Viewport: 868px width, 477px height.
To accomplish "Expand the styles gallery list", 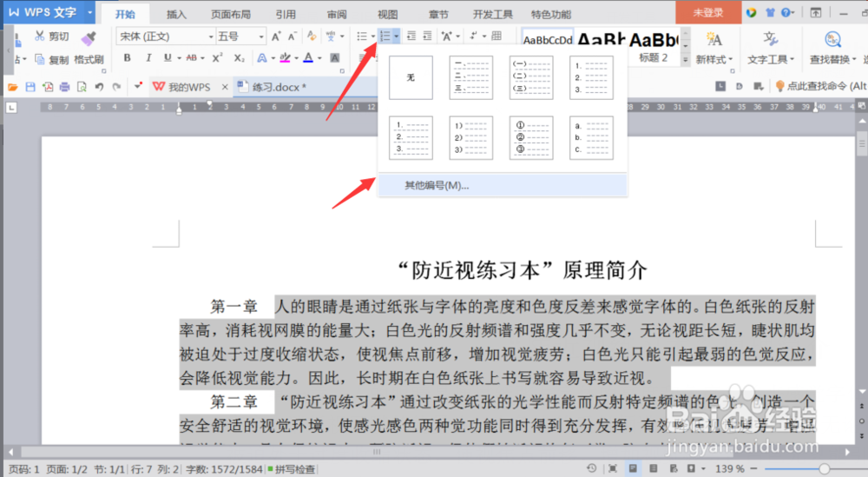I will pos(686,59).
